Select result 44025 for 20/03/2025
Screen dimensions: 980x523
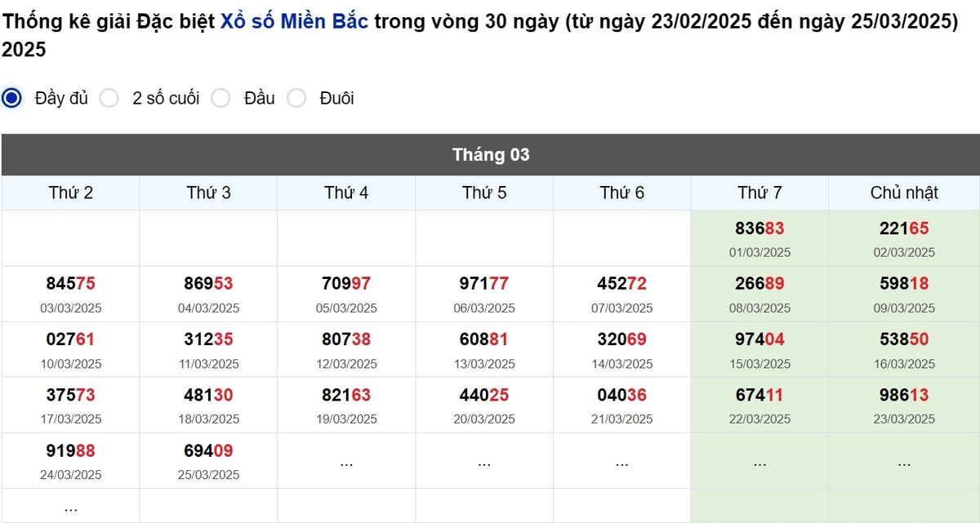pyautogui.click(x=484, y=395)
